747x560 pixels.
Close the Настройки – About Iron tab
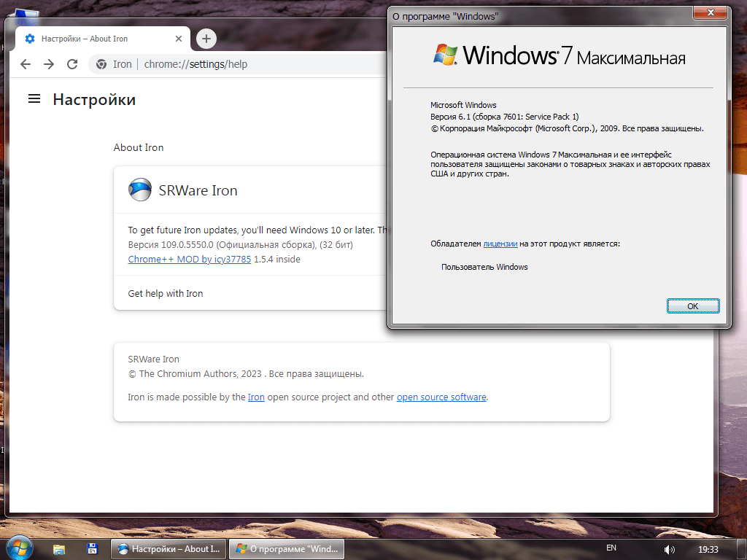tap(179, 39)
